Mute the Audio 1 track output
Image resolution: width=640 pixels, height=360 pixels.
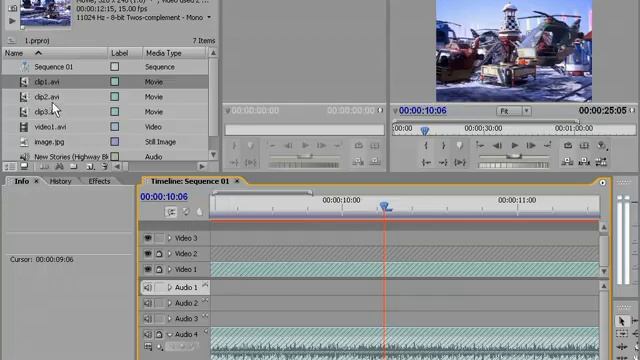148,287
